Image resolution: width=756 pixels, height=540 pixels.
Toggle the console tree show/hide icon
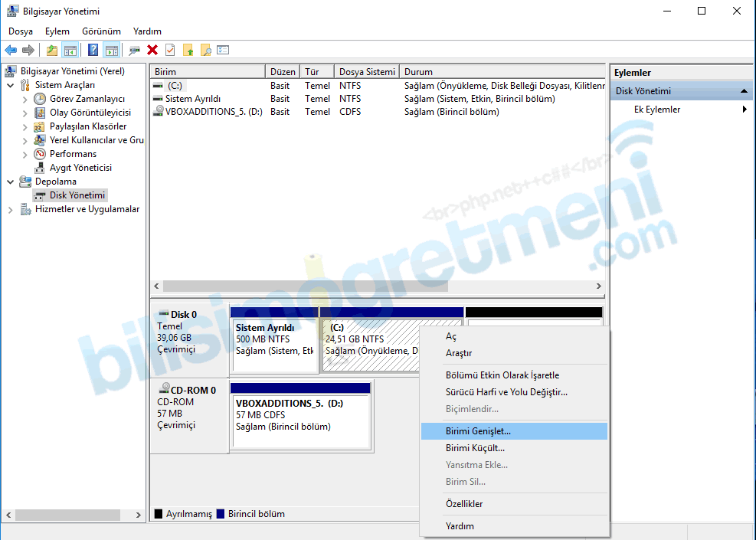pos(70,51)
